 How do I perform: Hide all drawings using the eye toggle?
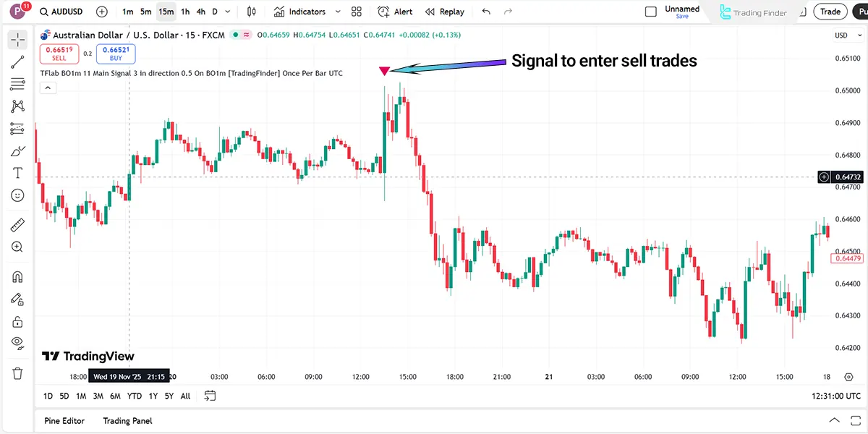pyautogui.click(x=17, y=341)
